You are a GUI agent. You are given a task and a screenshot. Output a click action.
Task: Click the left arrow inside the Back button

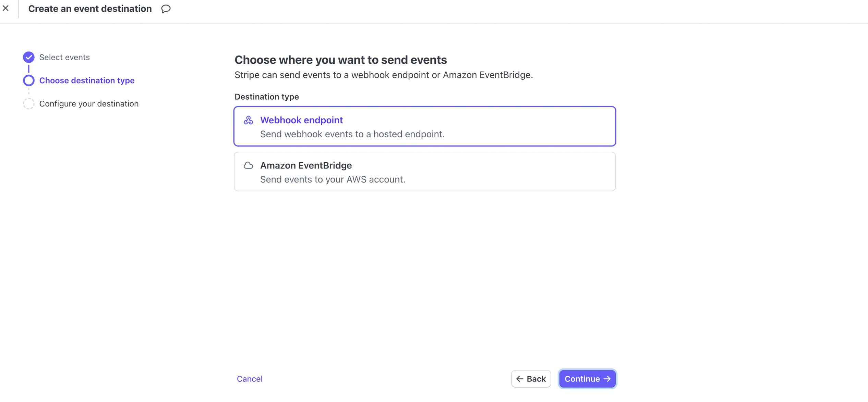pos(520,379)
